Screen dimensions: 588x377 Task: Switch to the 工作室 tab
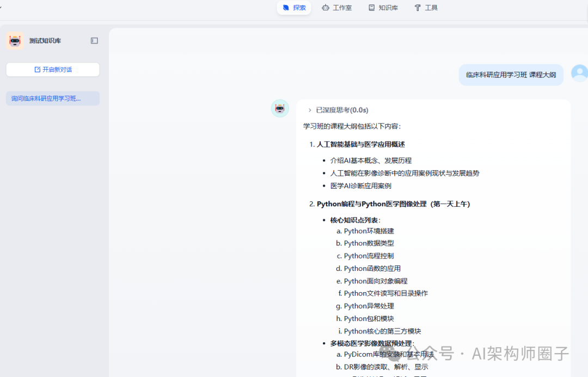click(x=341, y=8)
